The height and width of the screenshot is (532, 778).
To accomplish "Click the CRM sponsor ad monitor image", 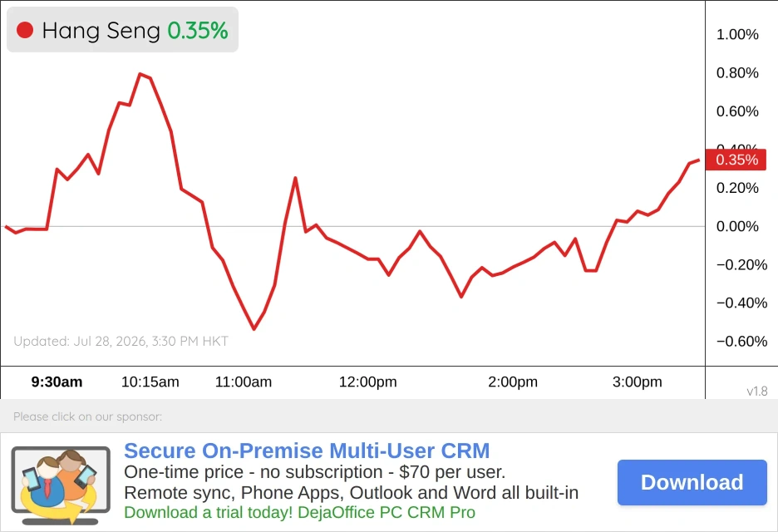I will (61, 485).
